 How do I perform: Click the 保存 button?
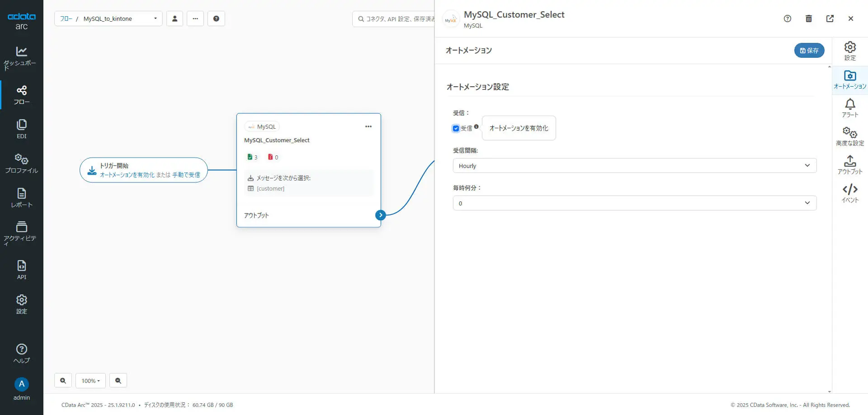pos(809,51)
